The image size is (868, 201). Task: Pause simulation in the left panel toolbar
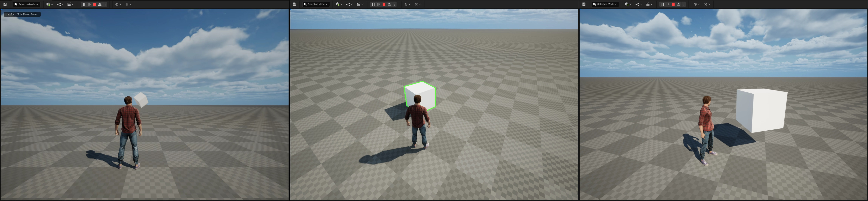tap(84, 4)
